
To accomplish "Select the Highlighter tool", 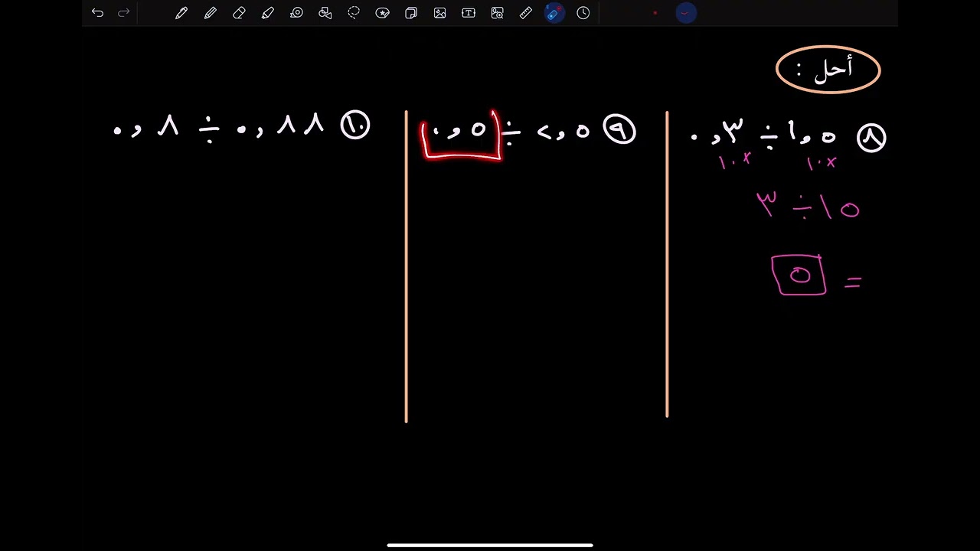I will [x=268, y=13].
